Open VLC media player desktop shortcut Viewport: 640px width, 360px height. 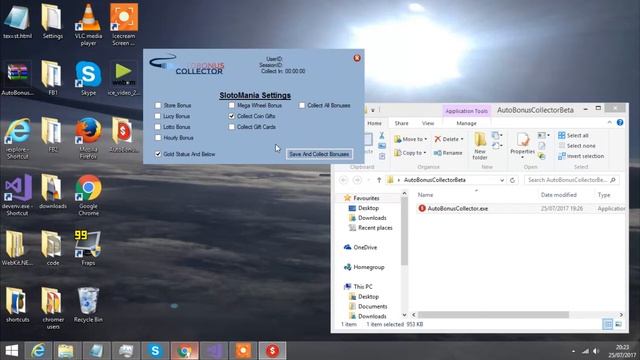[88, 24]
